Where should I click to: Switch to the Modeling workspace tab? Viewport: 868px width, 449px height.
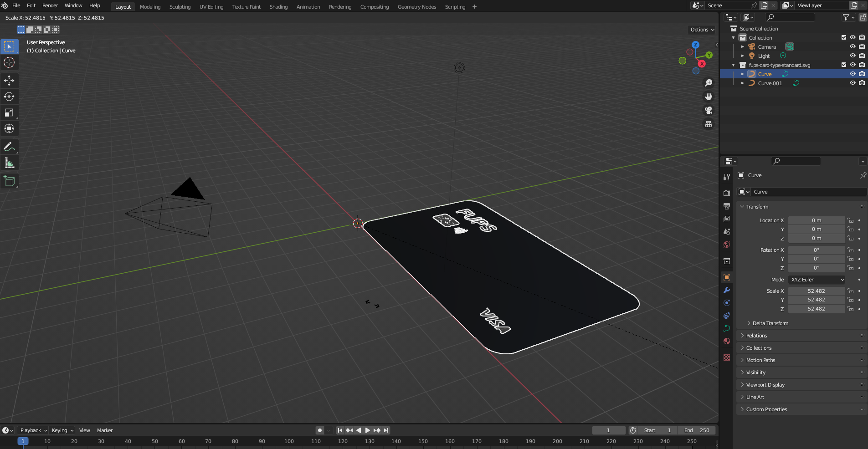tap(150, 7)
